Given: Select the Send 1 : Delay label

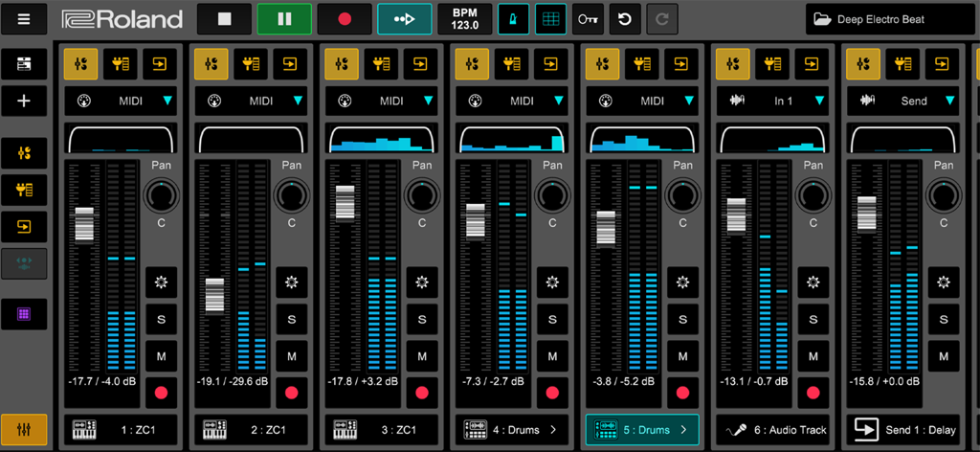Looking at the screenshot, I should click(x=902, y=430).
